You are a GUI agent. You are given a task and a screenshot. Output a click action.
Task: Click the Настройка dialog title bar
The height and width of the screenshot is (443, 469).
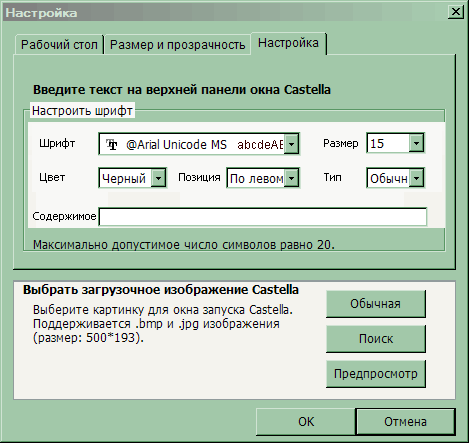(227, 13)
